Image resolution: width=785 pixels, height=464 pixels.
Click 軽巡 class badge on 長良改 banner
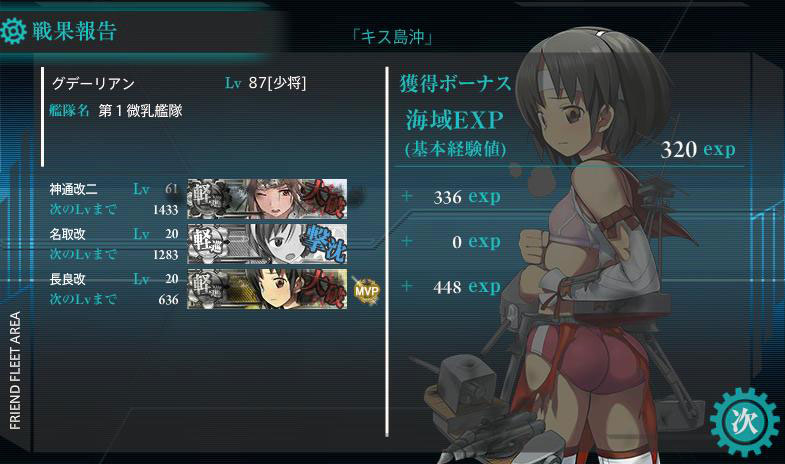(207, 289)
